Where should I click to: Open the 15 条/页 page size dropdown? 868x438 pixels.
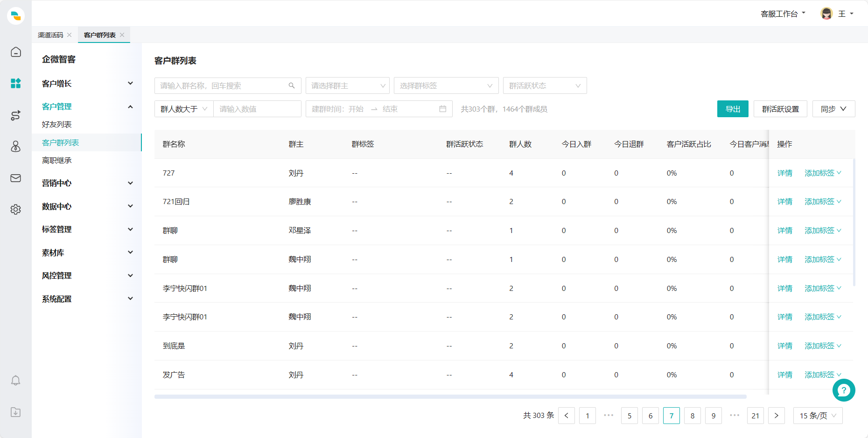(x=818, y=416)
